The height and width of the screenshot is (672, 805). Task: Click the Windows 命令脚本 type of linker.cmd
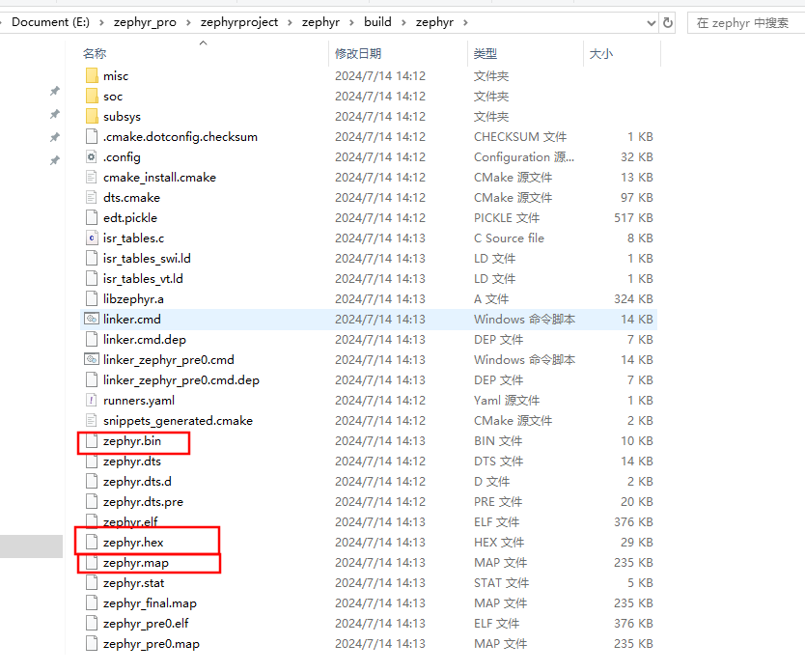524,320
